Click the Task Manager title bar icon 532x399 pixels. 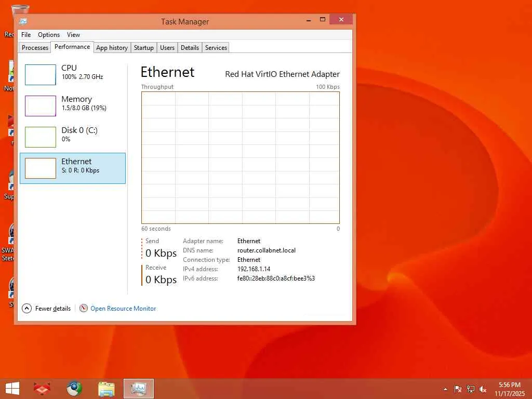click(x=23, y=21)
